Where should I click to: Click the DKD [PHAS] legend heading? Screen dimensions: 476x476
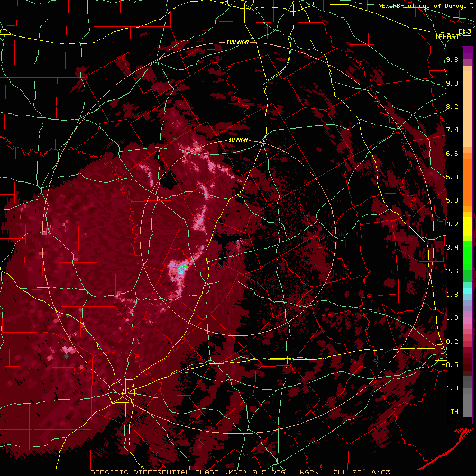[x=453, y=34]
